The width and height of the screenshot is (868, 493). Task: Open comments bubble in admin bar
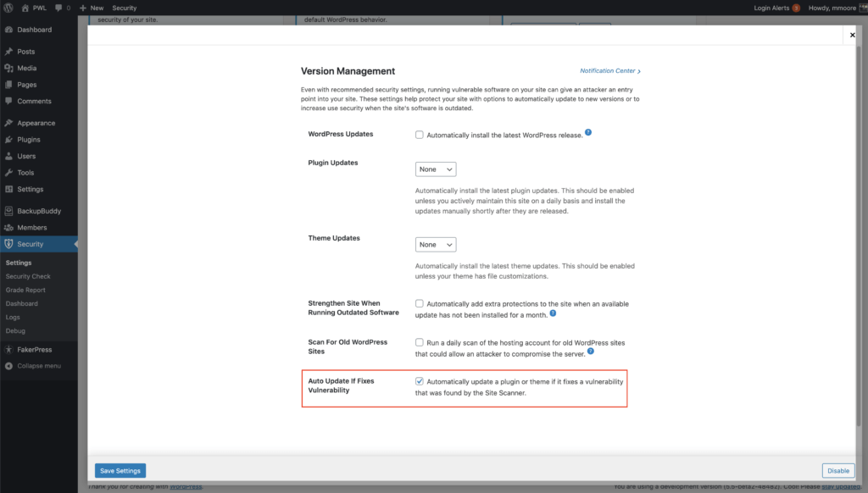point(58,8)
